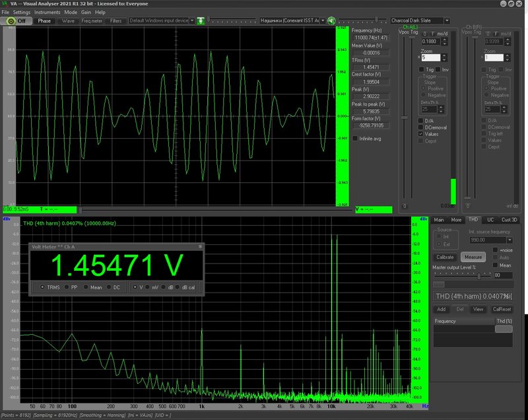The image size is (528, 420).
Task: Click the Filters toolbar button
Action: 115,21
